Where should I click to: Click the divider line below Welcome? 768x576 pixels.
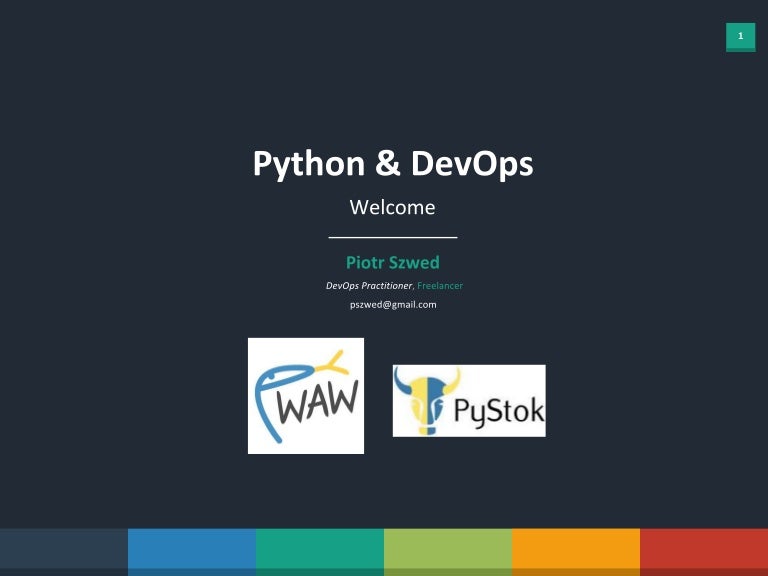click(392, 238)
